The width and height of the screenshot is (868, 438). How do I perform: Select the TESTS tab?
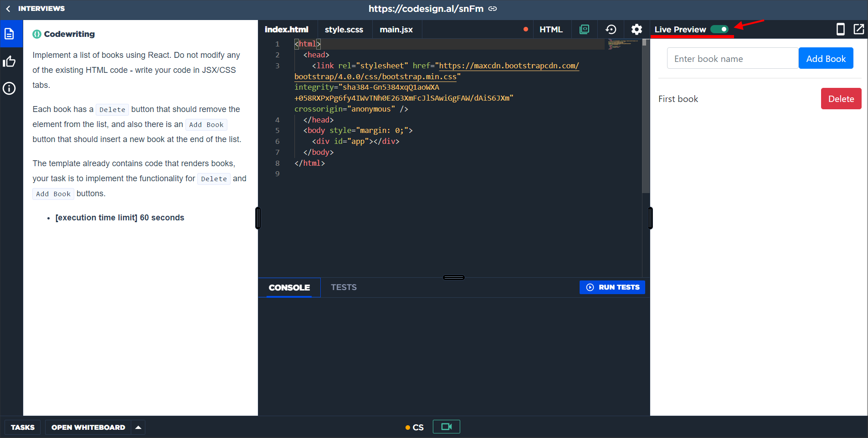344,287
